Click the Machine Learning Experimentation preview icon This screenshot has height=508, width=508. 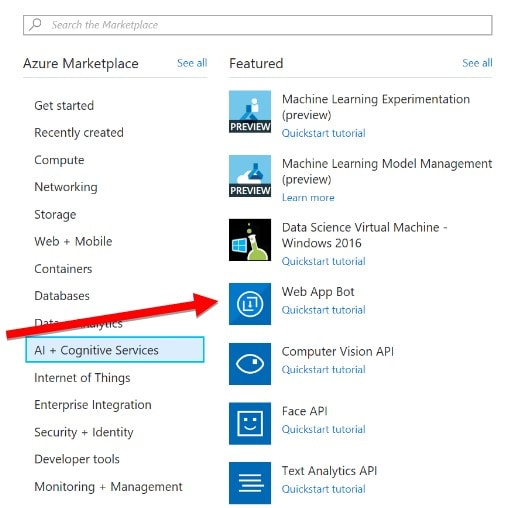pos(250,112)
